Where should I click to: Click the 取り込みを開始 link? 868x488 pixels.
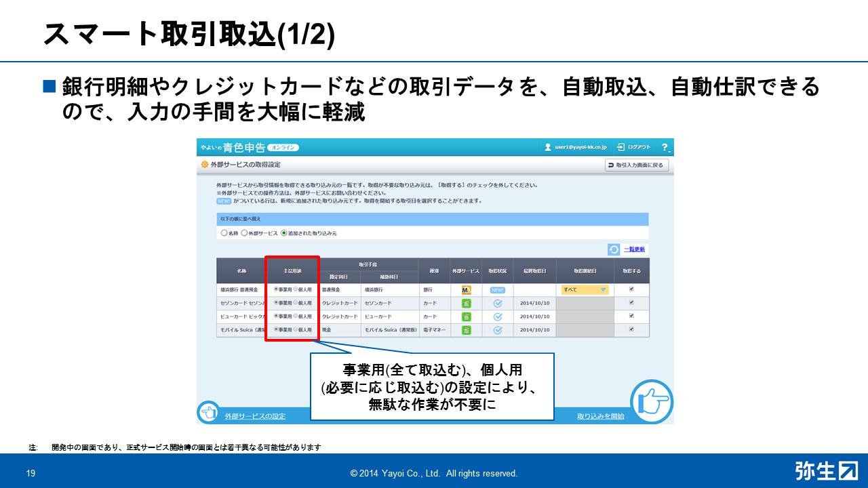tap(601, 416)
